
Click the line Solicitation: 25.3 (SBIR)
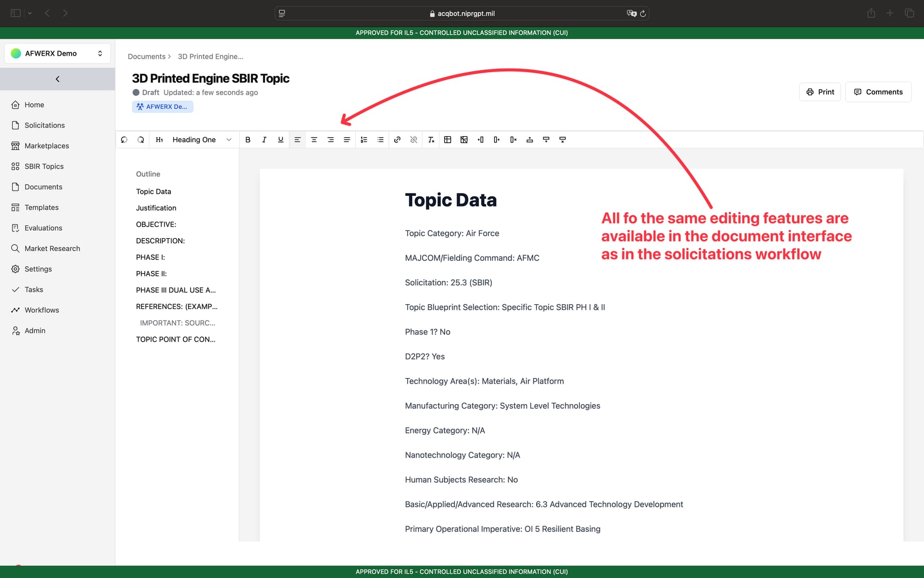click(x=449, y=283)
